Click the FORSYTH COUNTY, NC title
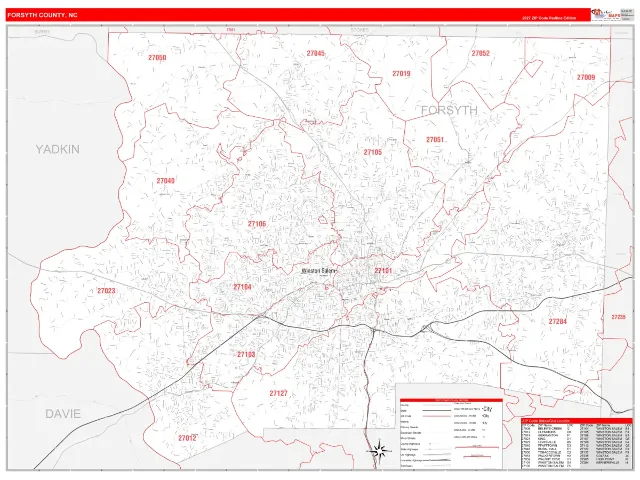 point(42,15)
